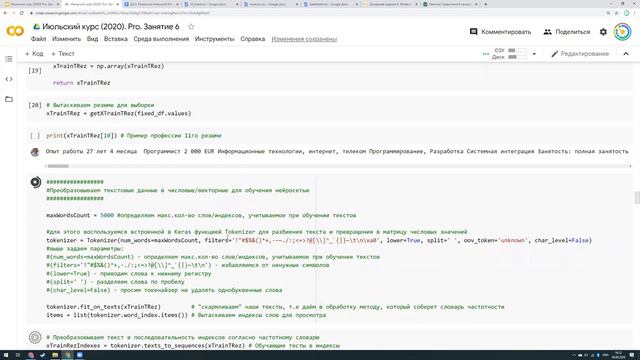The image size is (640, 360).
Task: Star the notebook with the star icon
Action: click(191, 27)
